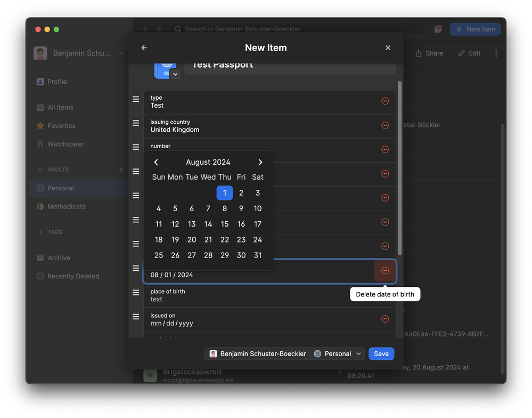Grab the drag handle for place of birth

click(136, 293)
